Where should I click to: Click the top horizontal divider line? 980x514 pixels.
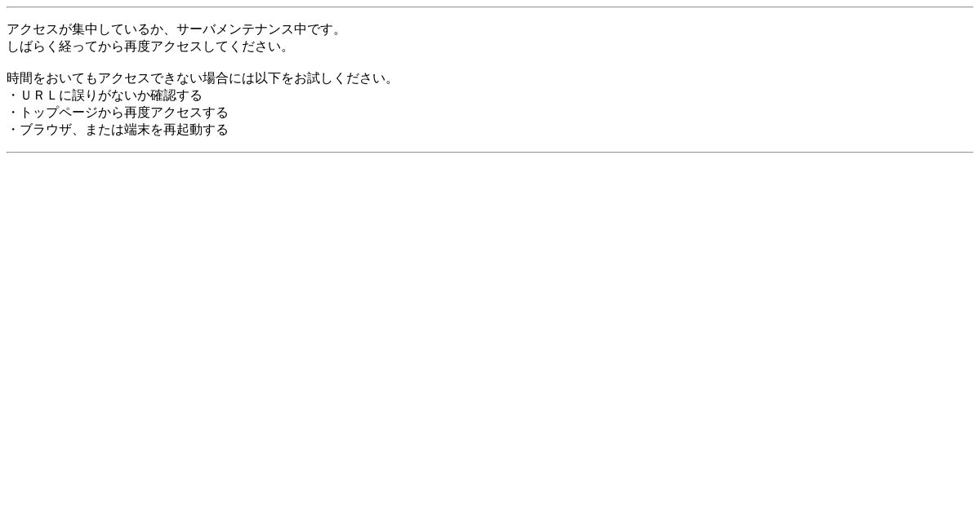click(x=490, y=7)
